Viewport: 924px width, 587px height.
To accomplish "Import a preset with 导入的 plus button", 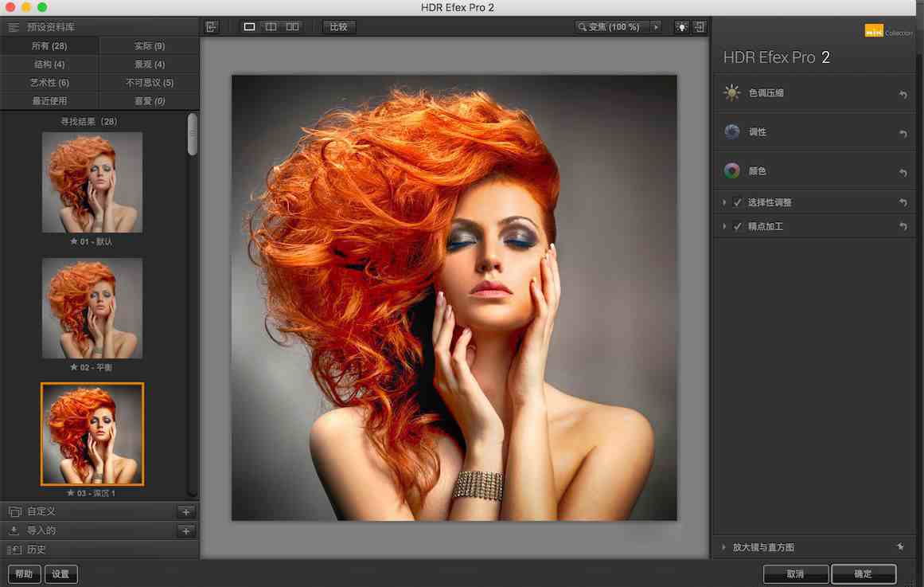I will [x=185, y=531].
